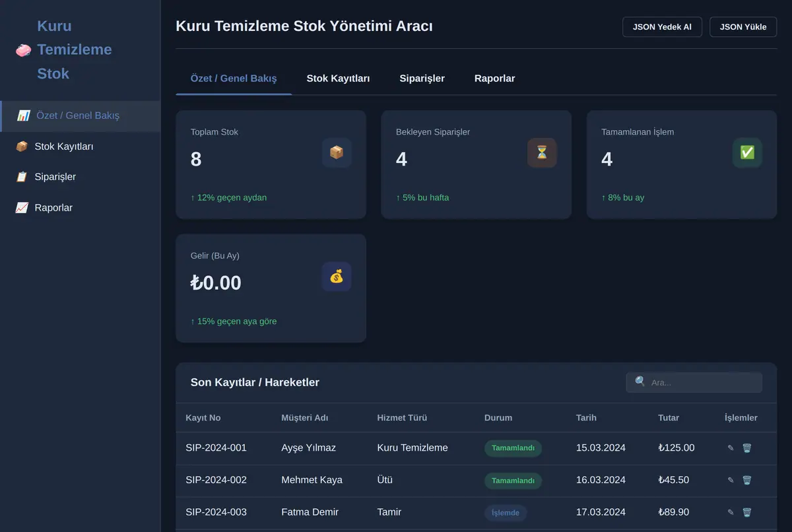Click the Müşteri Adı column header
The height and width of the screenshot is (532, 792).
click(x=305, y=418)
